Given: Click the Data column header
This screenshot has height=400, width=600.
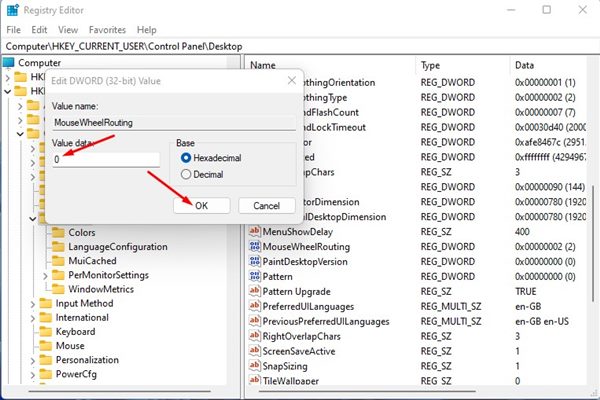Looking at the screenshot, I should pyautogui.click(x=549, y=65).
